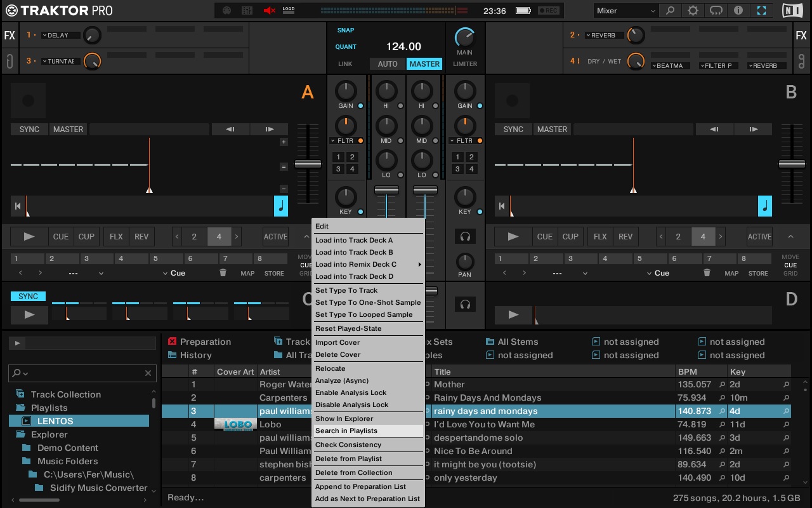Toggle fullscreen mode icon

pos(762,11)
